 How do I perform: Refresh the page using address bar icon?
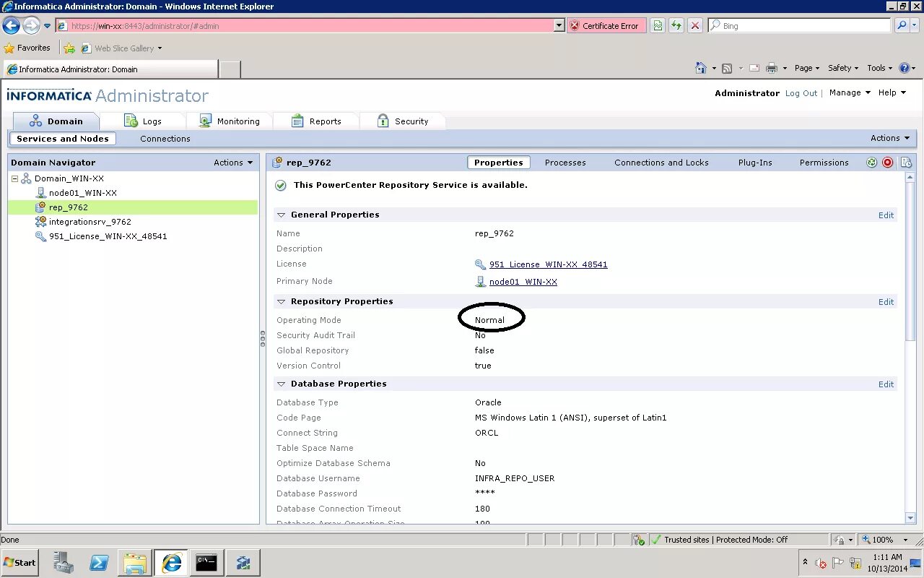(676, 26)
